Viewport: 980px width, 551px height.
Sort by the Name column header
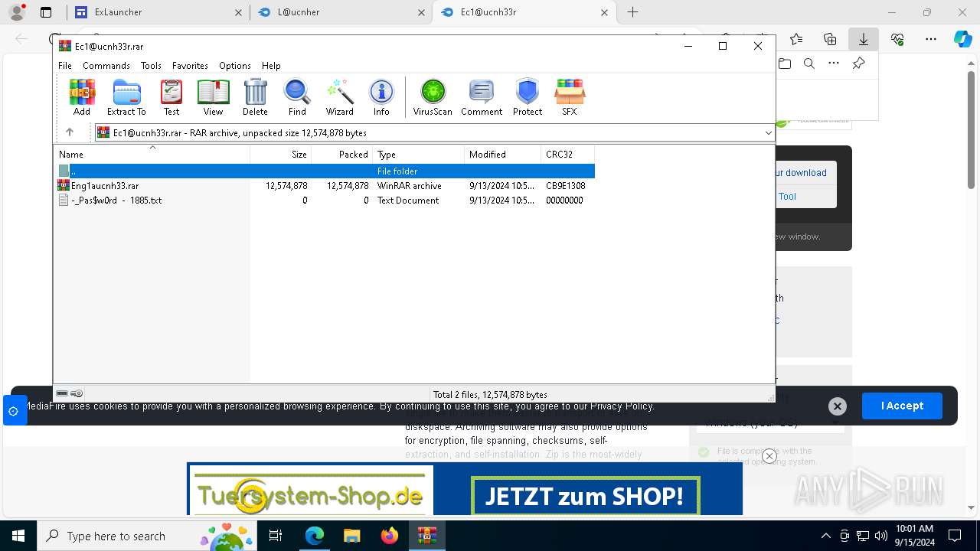(152, 154)
